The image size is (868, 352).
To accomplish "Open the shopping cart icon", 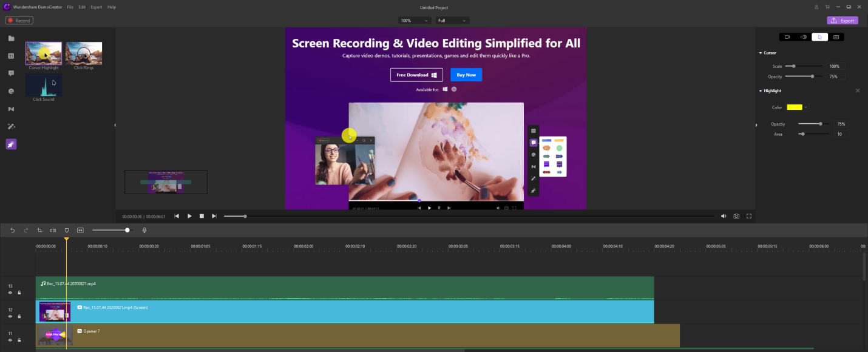I will 827,7.
